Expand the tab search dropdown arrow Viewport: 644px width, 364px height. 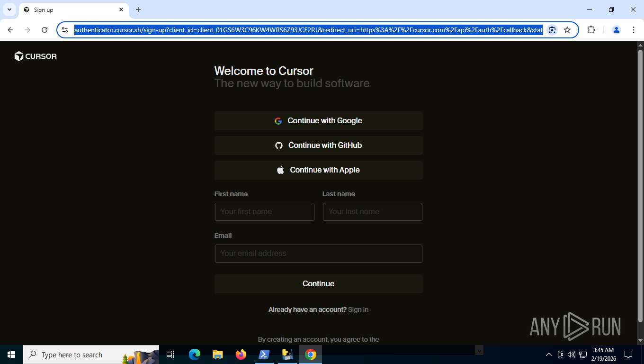[9, 9]
